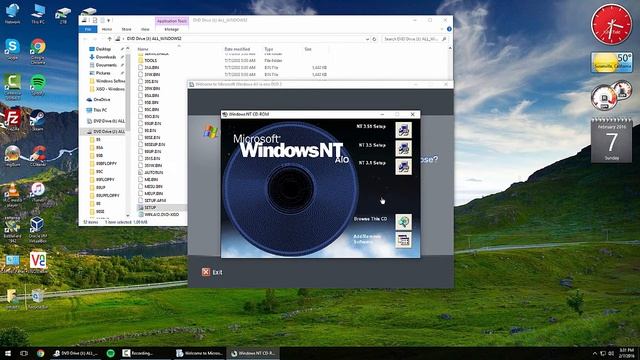Open Task View from the taskbar
640x360 pixels.
pyautogui.click(x=24, y=353)
